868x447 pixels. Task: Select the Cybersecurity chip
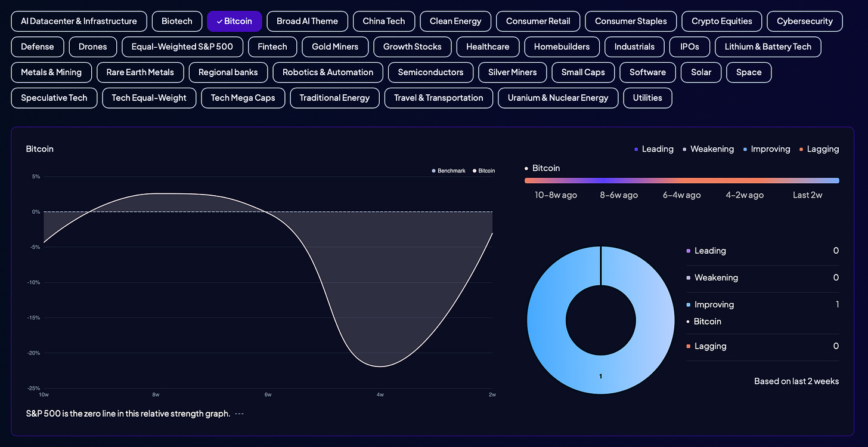click(805, 21)
